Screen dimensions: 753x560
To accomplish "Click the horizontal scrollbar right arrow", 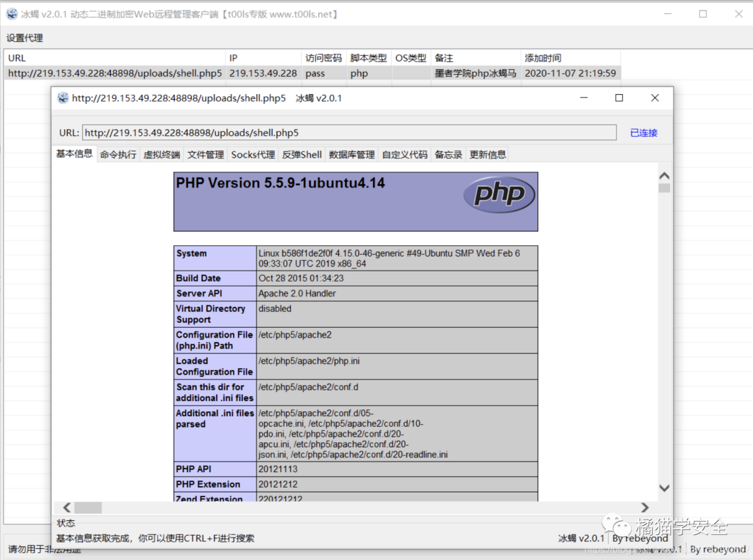I will click(x=644, y=507).
